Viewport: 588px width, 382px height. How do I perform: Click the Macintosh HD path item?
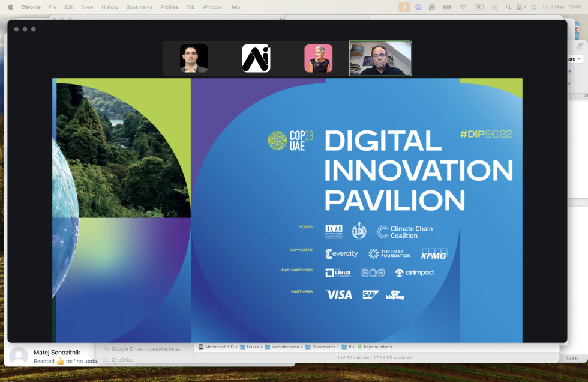[219, 347]
